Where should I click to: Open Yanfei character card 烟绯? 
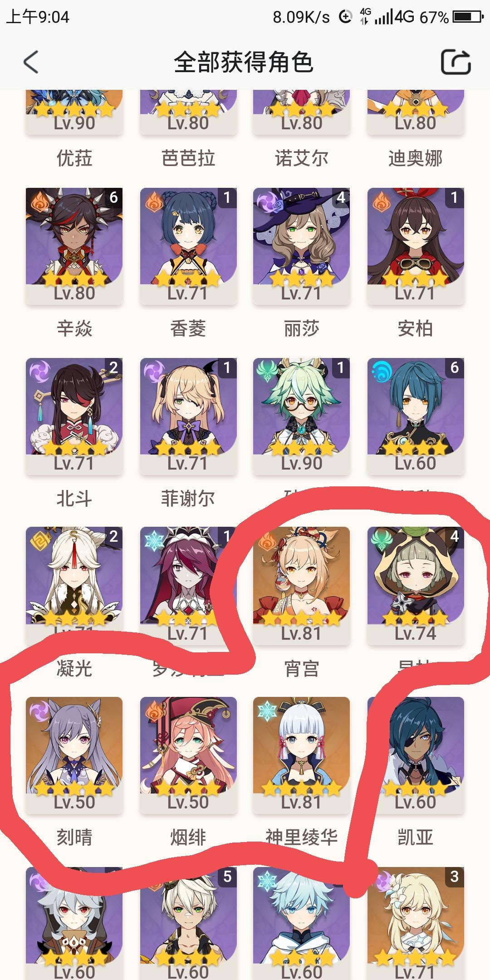pyautogui.click(x=188, y=755)
